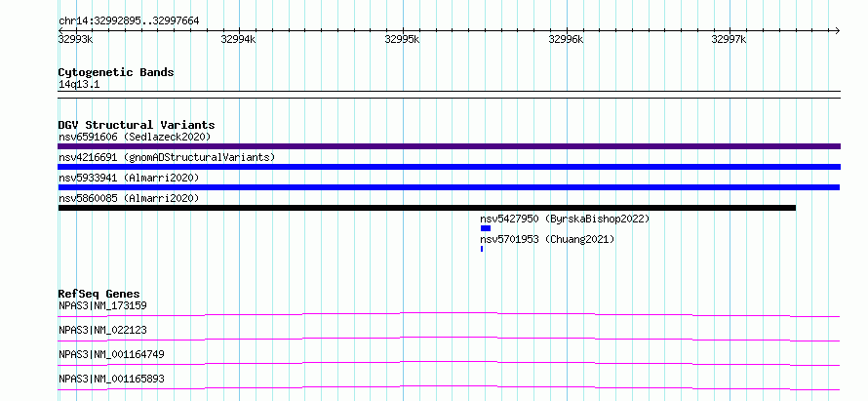
Task: Open the nsv6591606 (Sedlazeck2020) label
Action: (135, 137)
